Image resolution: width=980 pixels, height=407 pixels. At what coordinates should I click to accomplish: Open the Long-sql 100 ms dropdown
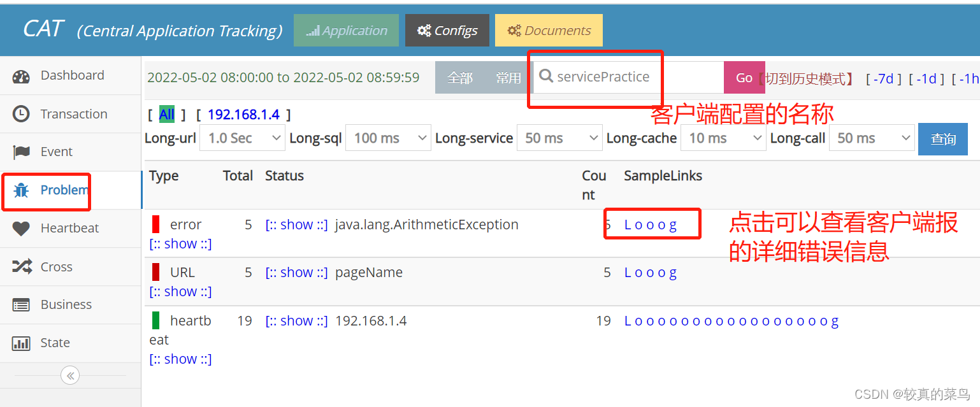coord(388,138)
